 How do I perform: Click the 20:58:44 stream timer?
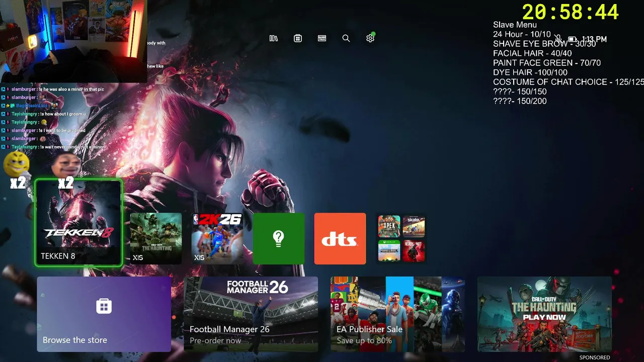tap(570, 12)
